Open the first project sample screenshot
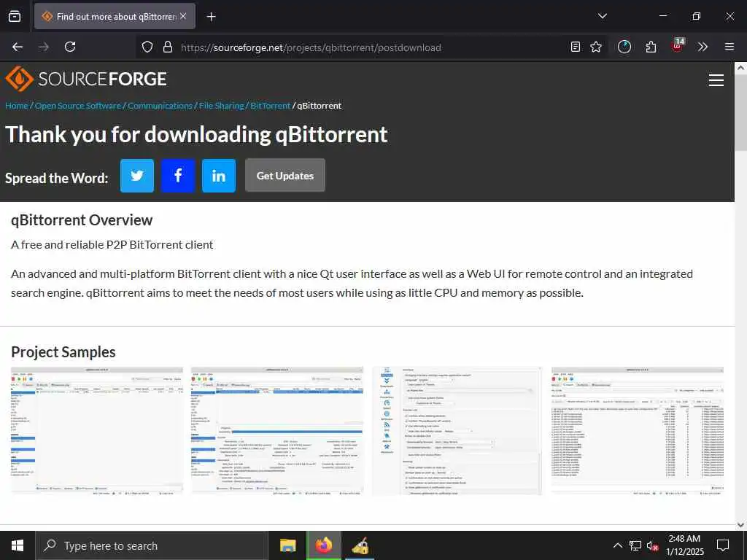 click(x=97, y=431)
